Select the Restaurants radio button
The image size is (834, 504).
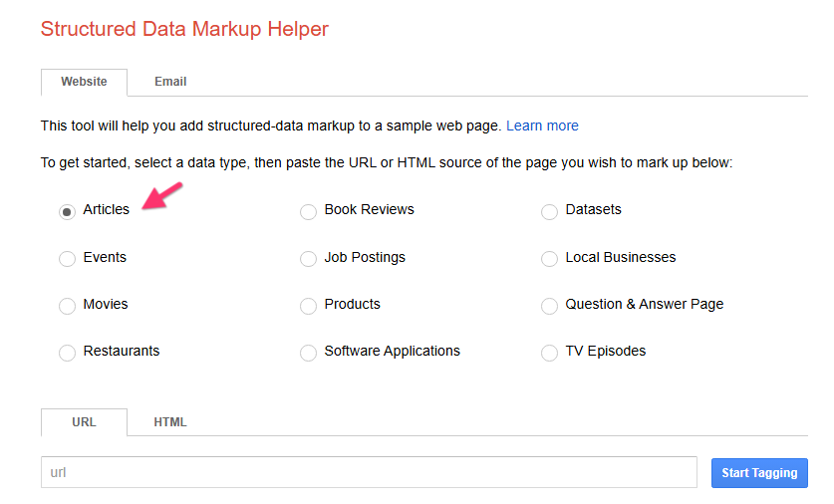pyautogui.click(x=67, y=353)
